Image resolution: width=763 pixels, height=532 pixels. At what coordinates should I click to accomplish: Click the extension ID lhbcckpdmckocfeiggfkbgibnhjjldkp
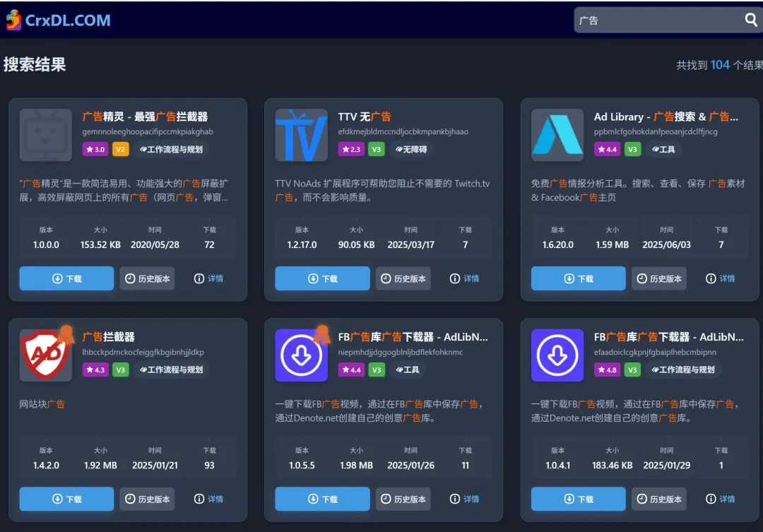point(143,352)
